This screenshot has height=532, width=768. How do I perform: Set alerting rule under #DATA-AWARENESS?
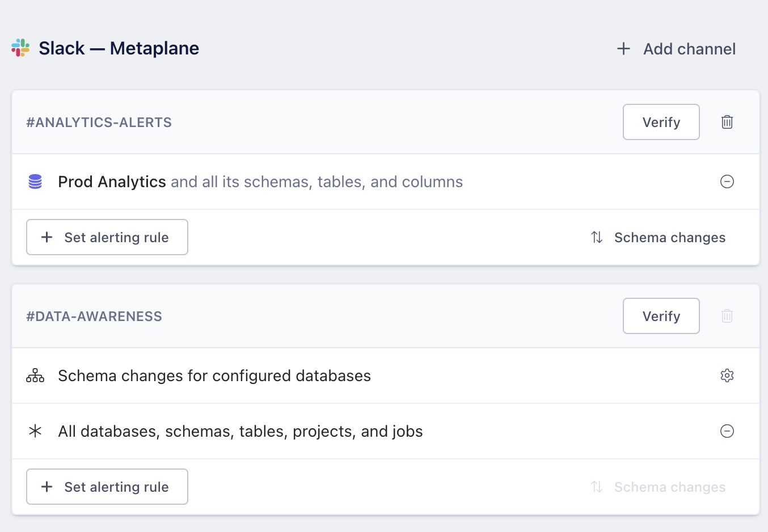[x=107, y=487]
